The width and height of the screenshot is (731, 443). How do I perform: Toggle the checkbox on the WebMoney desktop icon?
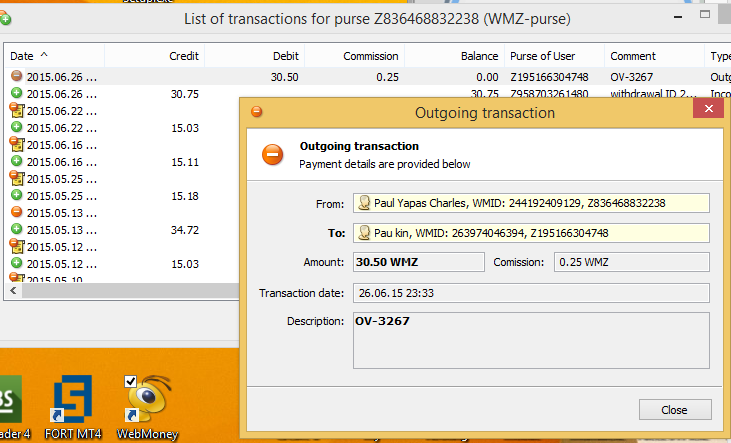(131, 381)
